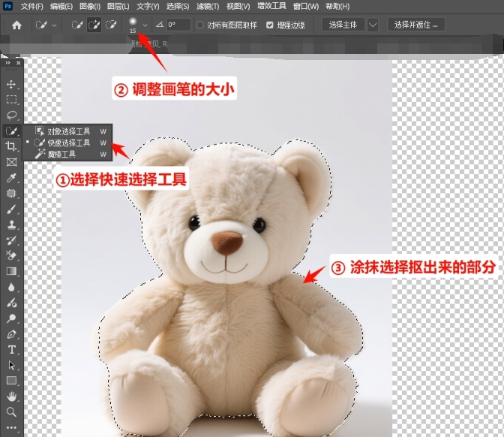The height and width of the screenshot is (437, 504).
Task: Click the brush angle icon
Action: pos(160,25)
